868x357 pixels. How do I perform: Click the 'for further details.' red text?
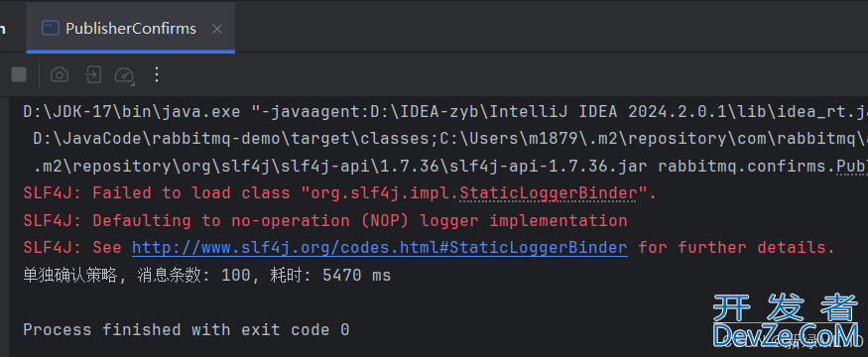click(736, 247)
